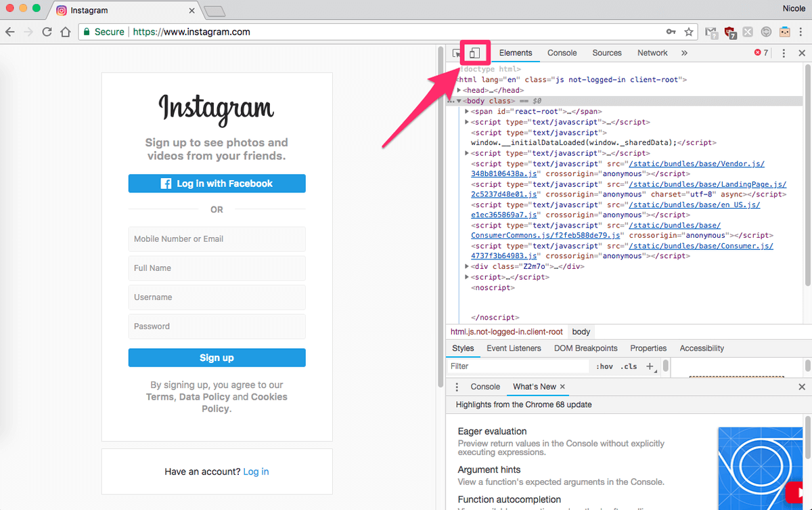Click the styles Filter input field
The width and height of the screenshot is (812, 510).
coord(518,366)
